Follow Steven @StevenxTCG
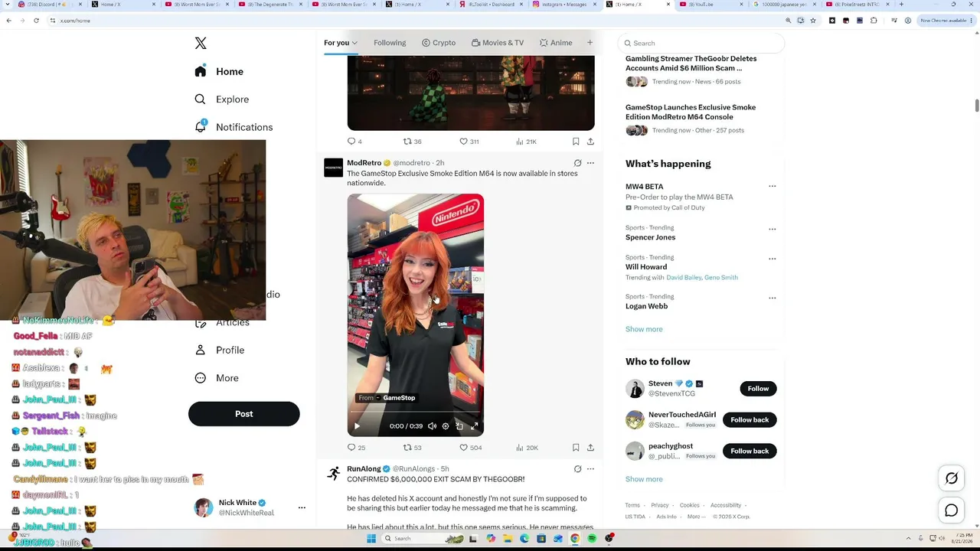 coord(758,389)
